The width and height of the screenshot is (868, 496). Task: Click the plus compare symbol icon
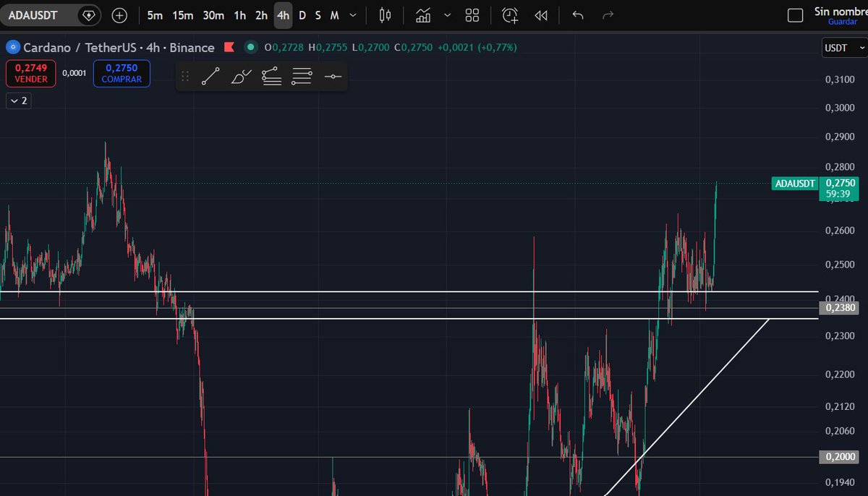(x=119, y=14)
